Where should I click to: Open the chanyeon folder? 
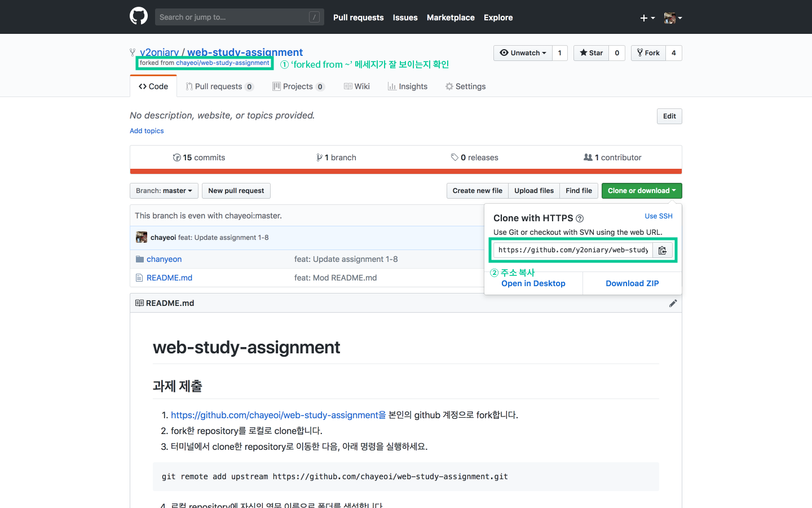(164, 259)
